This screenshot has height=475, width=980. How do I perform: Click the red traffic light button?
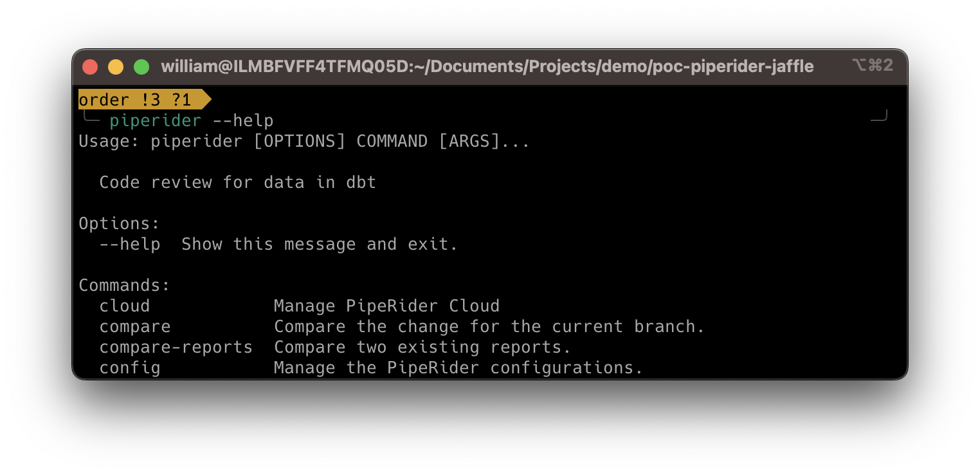click(x=90, y=66)
